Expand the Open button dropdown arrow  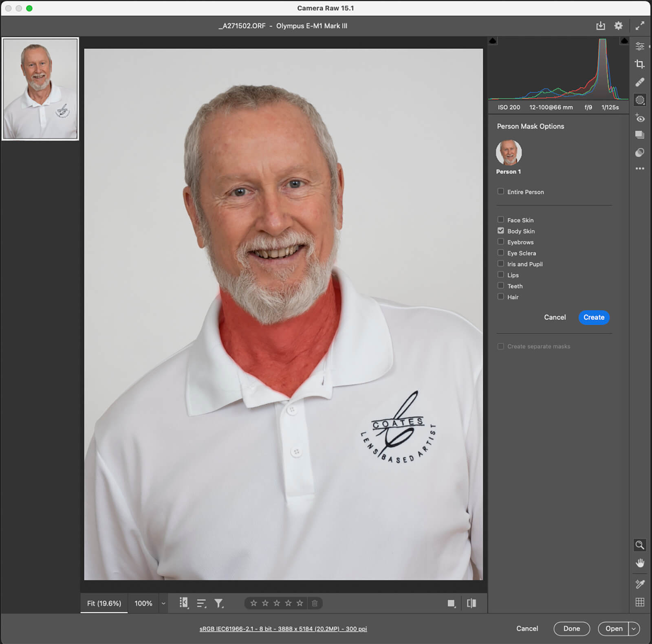point(634,629)
